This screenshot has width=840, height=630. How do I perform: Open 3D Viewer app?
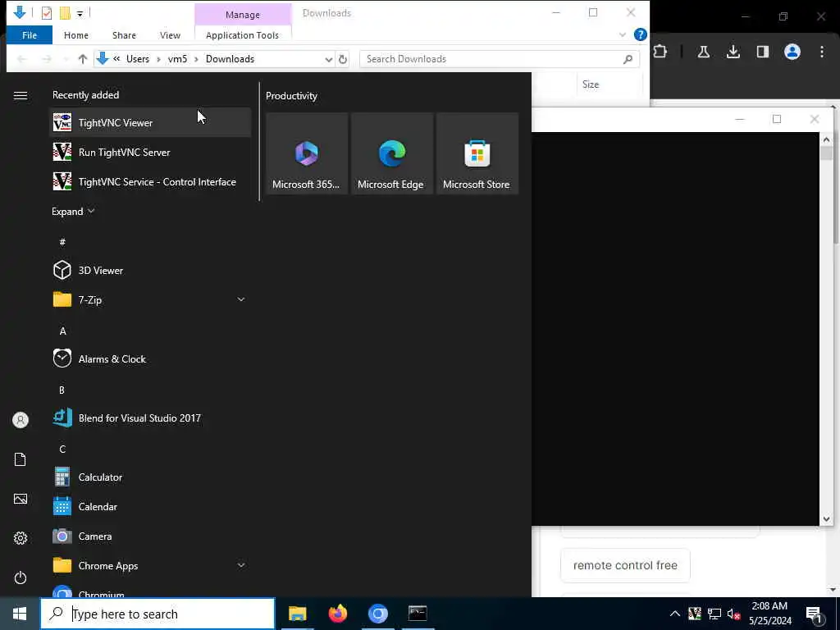(x=150, y=270)
